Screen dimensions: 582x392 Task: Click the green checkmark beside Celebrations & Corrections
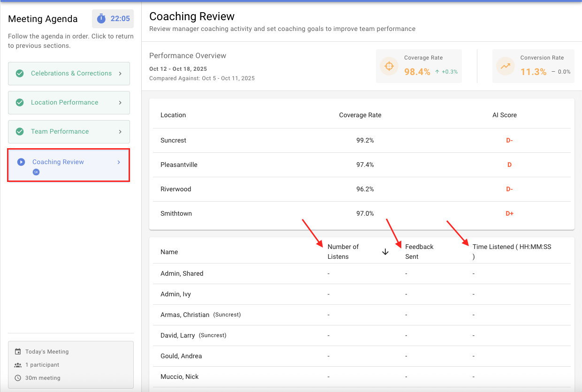(20, 73)
